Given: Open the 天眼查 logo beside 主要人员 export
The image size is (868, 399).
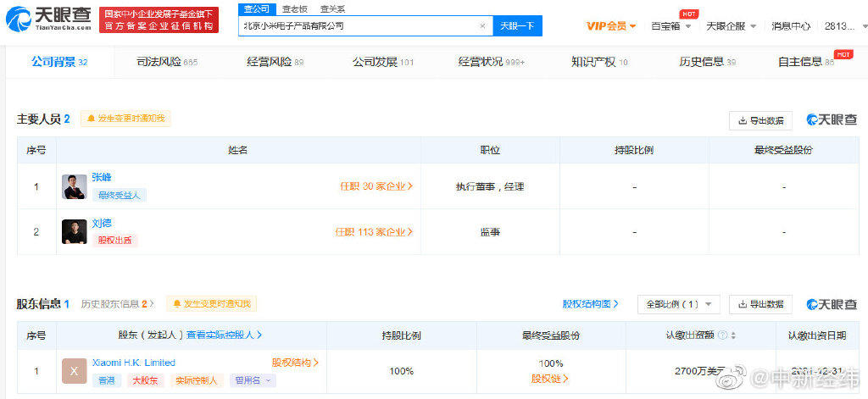Looking at the screenshot, I should pos(832,119).
